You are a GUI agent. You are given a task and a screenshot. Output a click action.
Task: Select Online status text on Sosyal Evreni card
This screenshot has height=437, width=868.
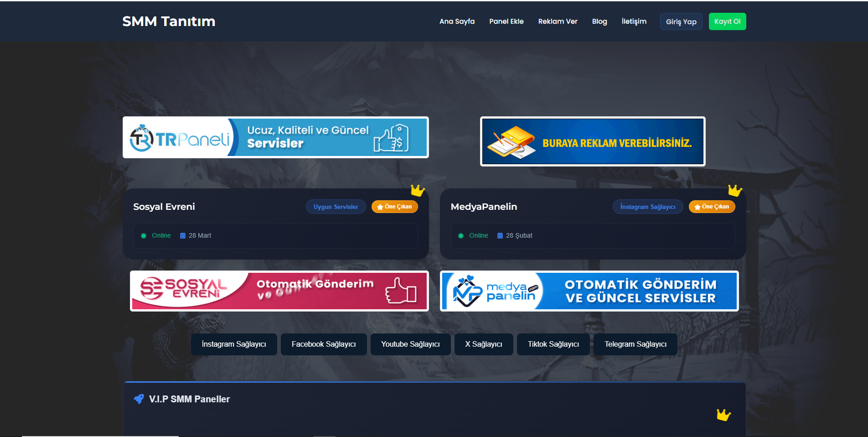pos(161,236)
